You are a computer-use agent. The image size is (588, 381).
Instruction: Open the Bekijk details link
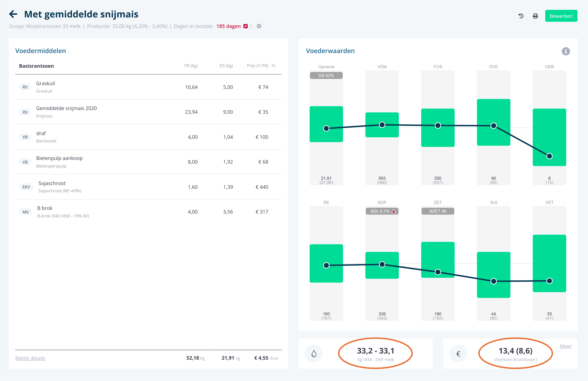[x=30, y=358]
